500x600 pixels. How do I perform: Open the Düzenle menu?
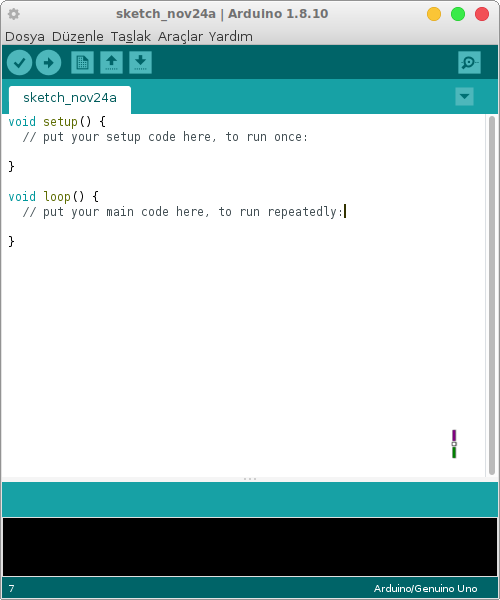(78, 37)
